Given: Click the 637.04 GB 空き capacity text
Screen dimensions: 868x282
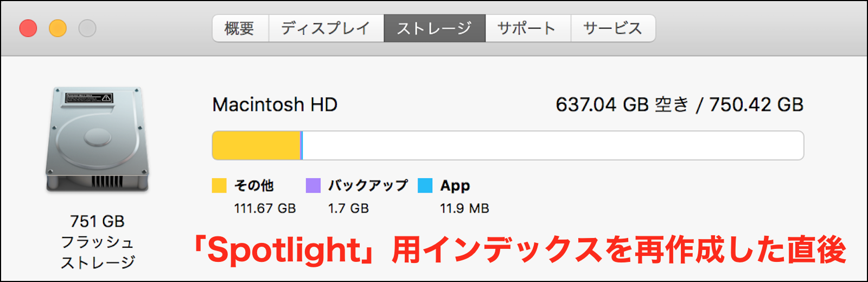Looking at the screenshot, I should click(x=622, y=104).
